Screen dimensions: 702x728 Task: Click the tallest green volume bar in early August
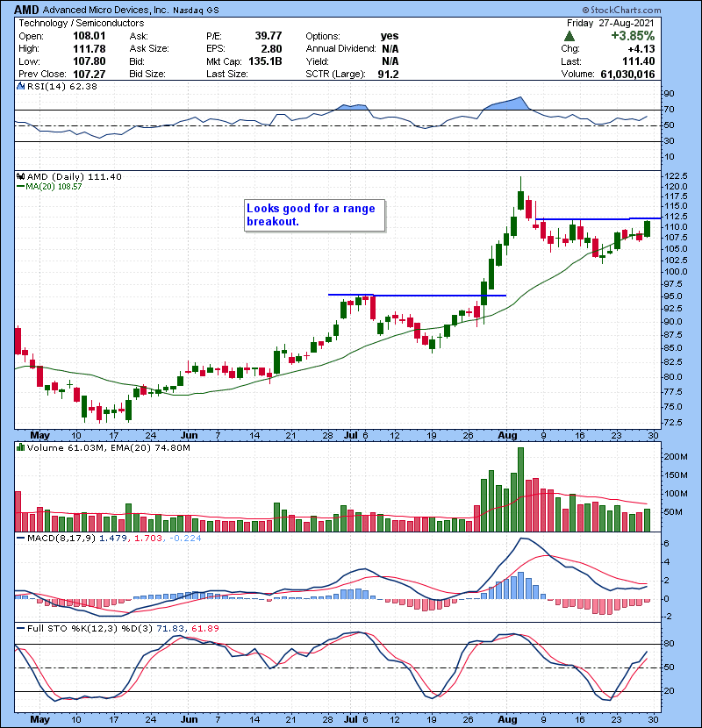tap(520, 489)
